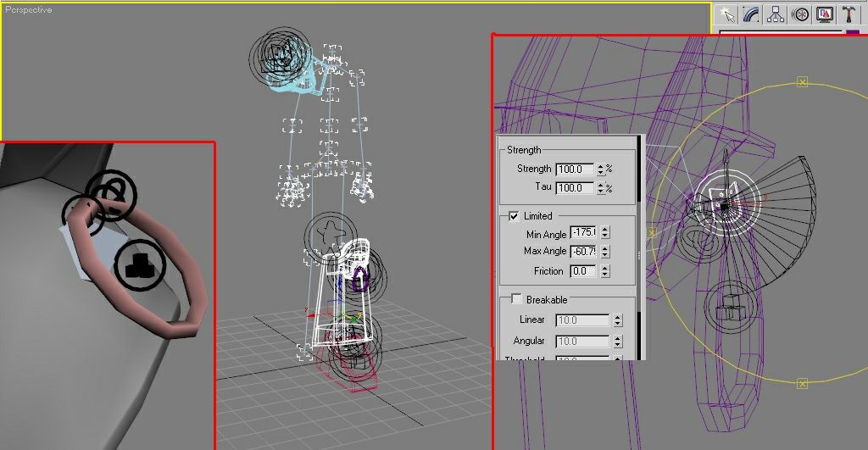Viewport: 868px width, 450px height.
Task: Increase Min Angle with spinner up arrow
Action: coord(605,229)
